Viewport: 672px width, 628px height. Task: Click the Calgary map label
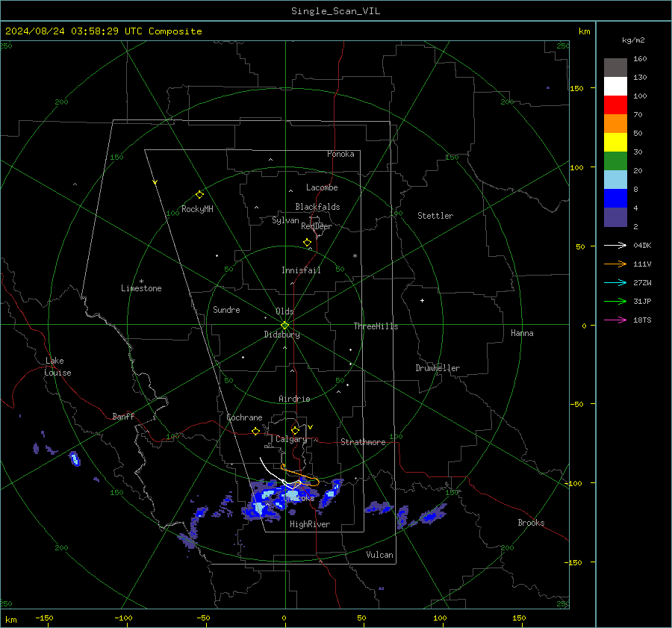[291, 439]
